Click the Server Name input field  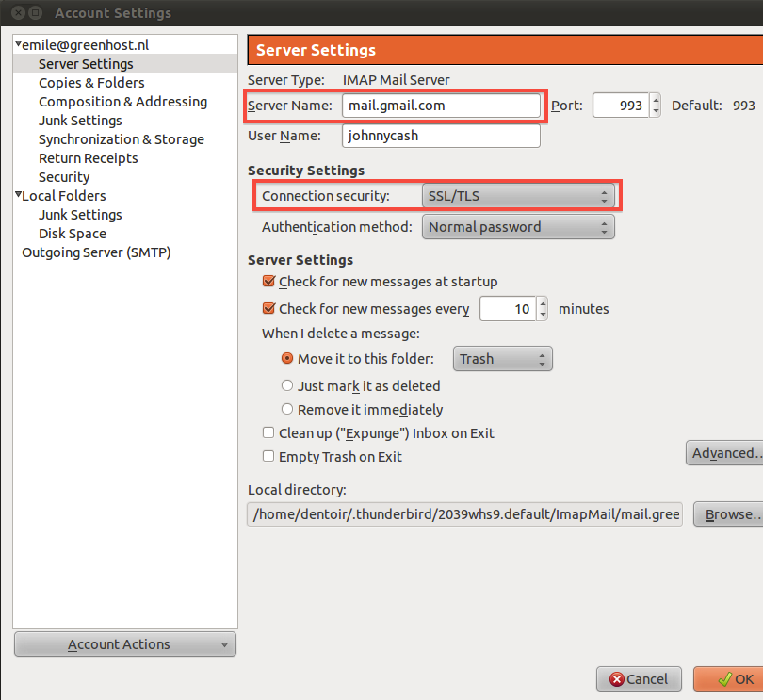(x=440, y=106)
